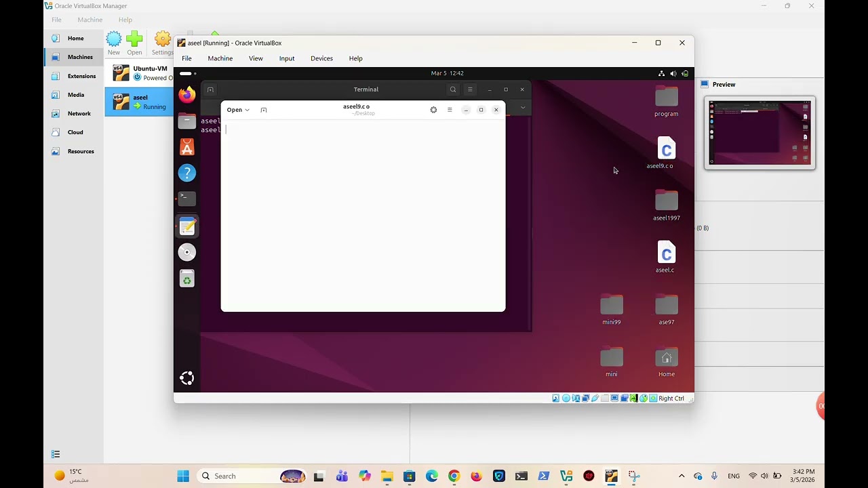The image size is (868, 488).
Task: Show hidden icons in Windows tray
Action: click(682, 476)
